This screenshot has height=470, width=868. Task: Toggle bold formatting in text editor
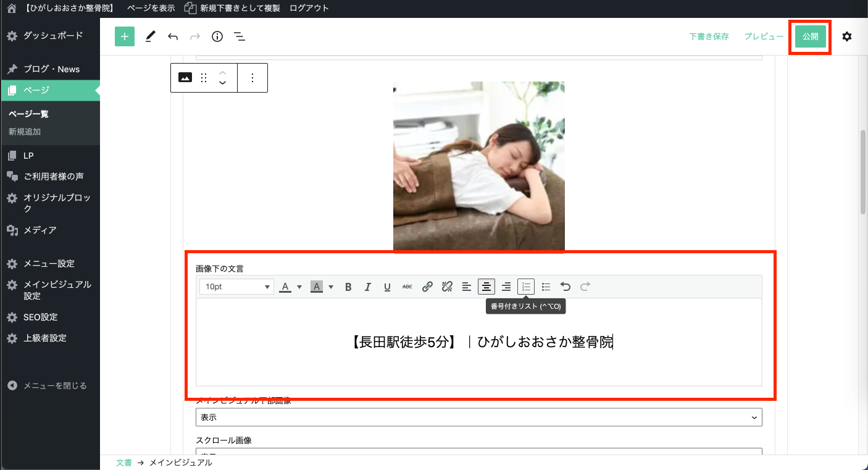(x=348, y=287)
